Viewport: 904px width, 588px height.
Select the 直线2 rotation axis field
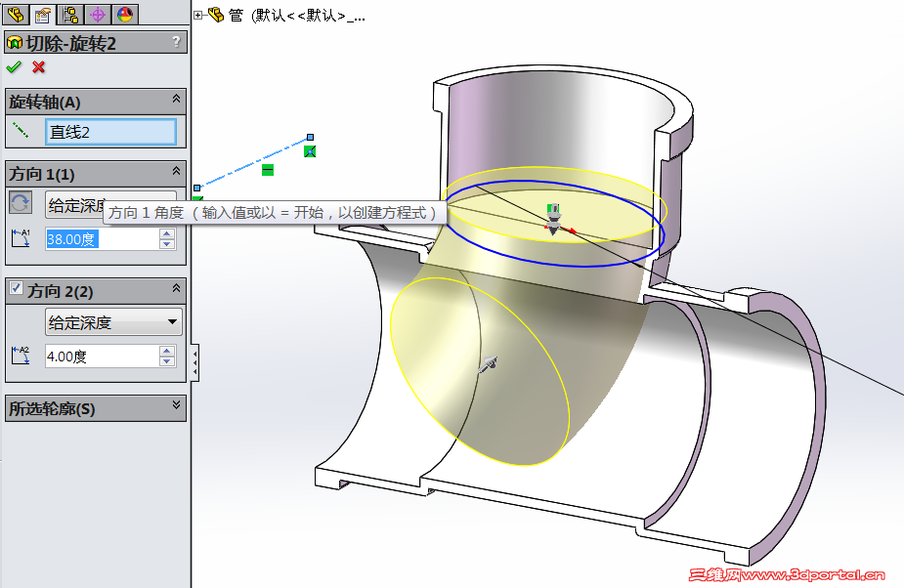pyautogui.click(x=110, y=132)
